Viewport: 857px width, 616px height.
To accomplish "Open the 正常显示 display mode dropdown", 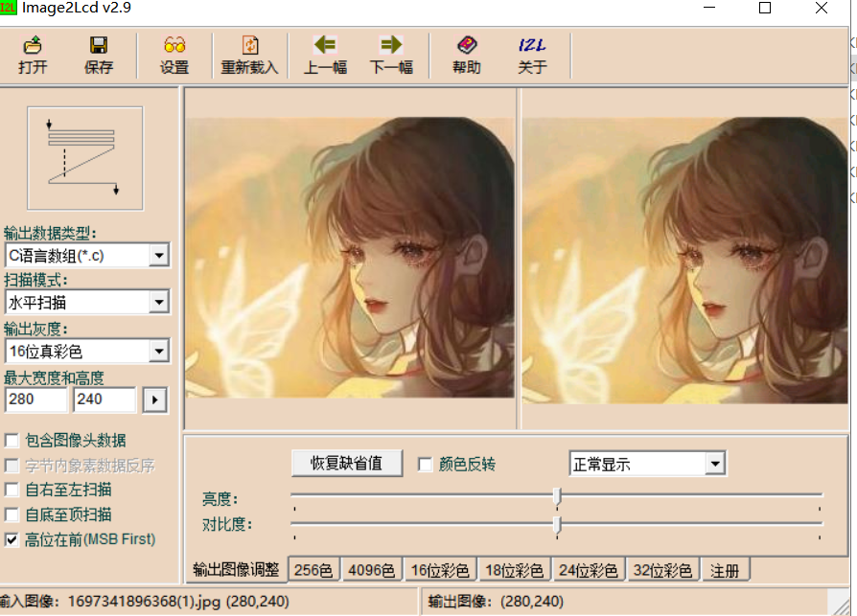I will [715, 465].
